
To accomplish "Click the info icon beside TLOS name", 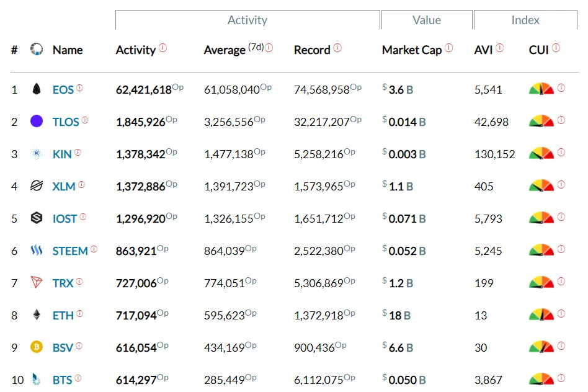I will 85,120.
